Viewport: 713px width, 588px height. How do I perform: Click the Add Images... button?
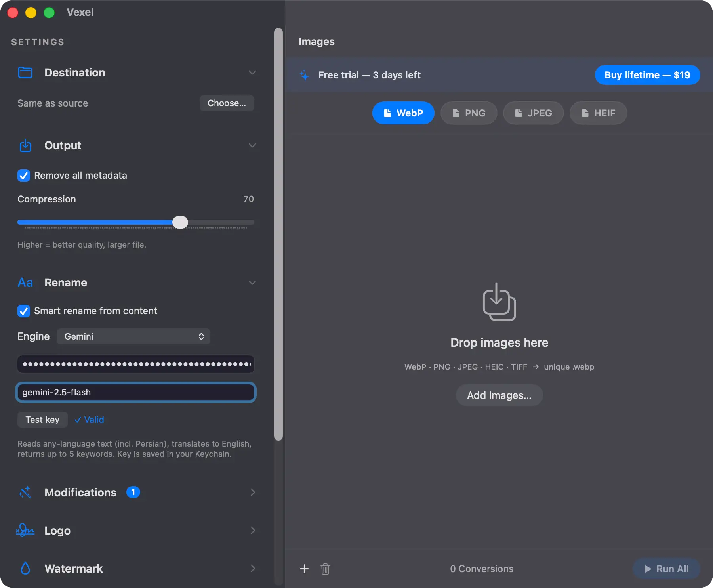coord(499,395)
